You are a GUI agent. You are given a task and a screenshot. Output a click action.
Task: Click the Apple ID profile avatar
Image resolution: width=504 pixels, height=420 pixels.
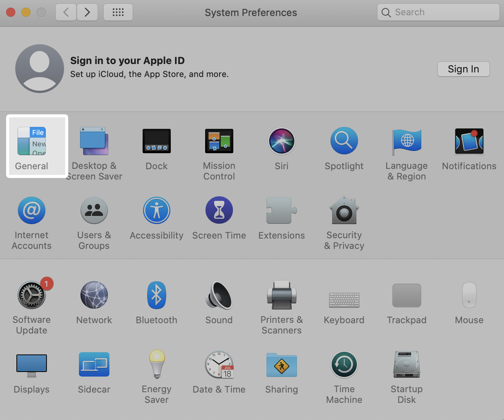tap(40, 69)
